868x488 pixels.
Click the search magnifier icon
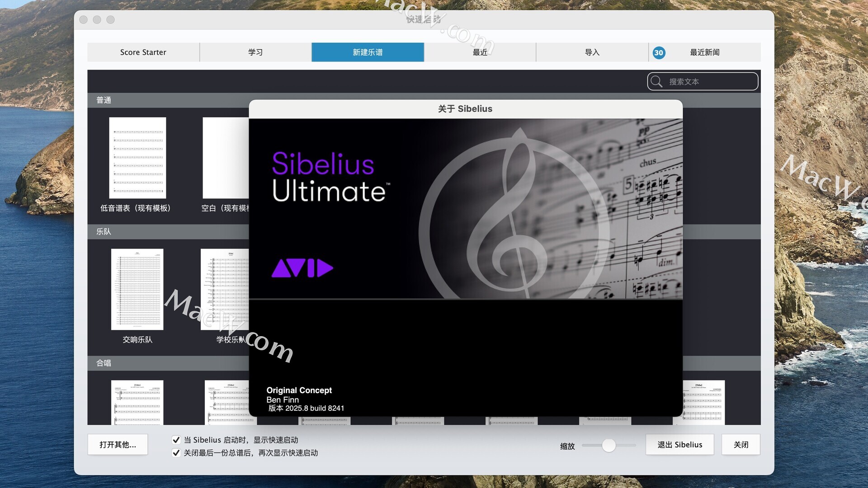(656, 81)
